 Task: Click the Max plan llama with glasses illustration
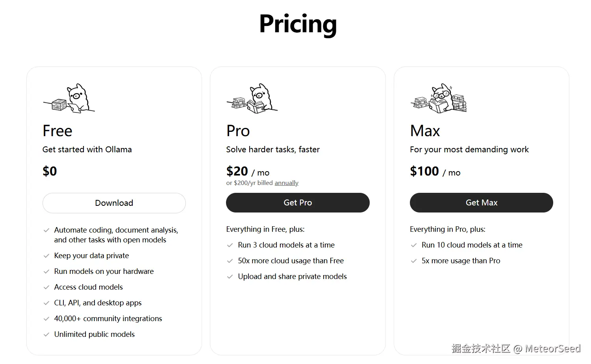click(x=438, y=99)
